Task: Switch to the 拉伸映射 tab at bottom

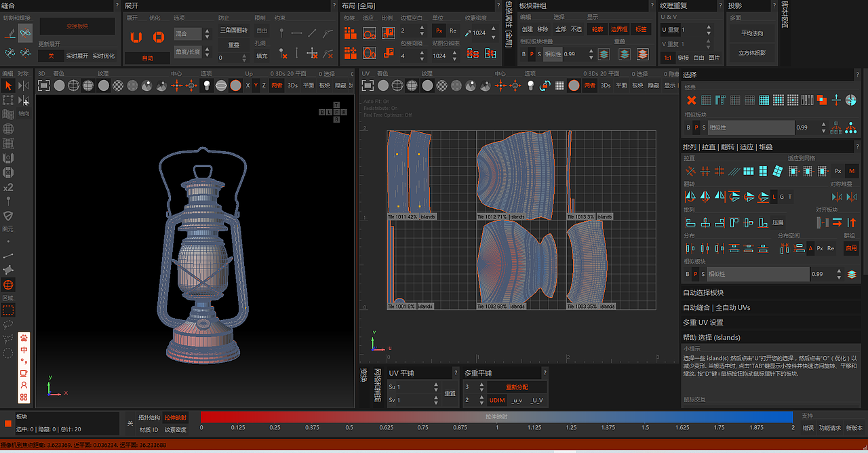Action: (x=175, y=418)
